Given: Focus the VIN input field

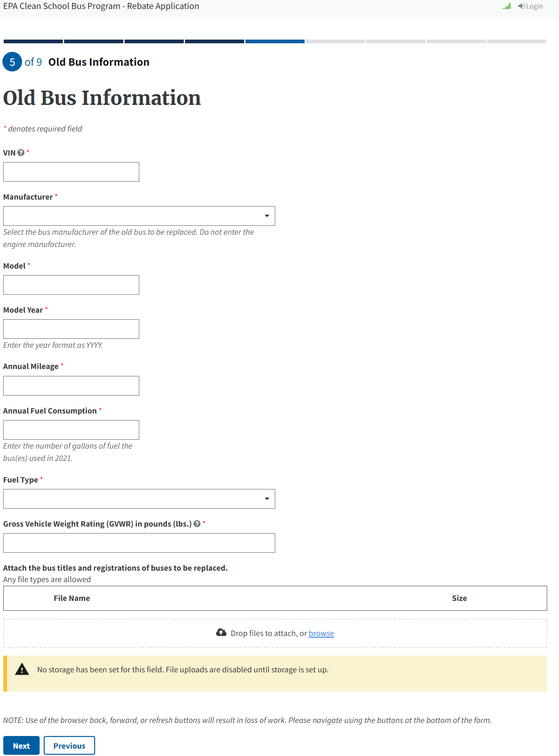Looking at the screenshot, I should tap(71, 172).
